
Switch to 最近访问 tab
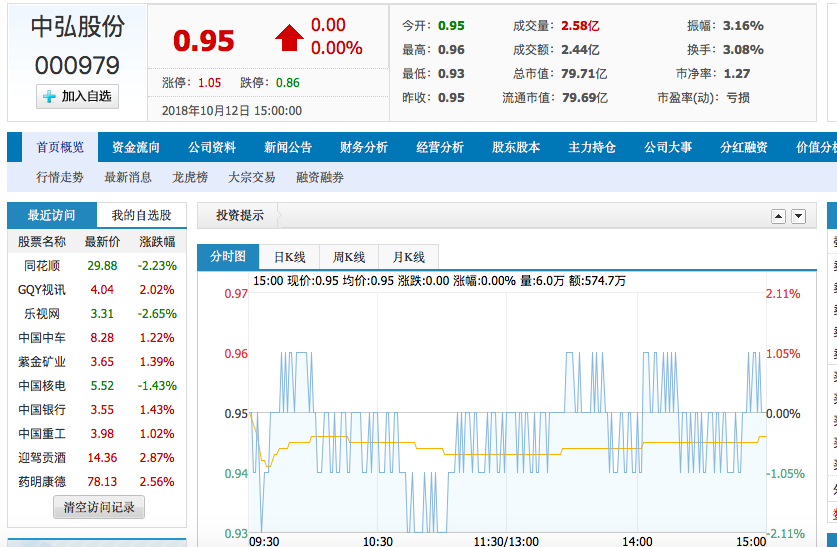52,215
